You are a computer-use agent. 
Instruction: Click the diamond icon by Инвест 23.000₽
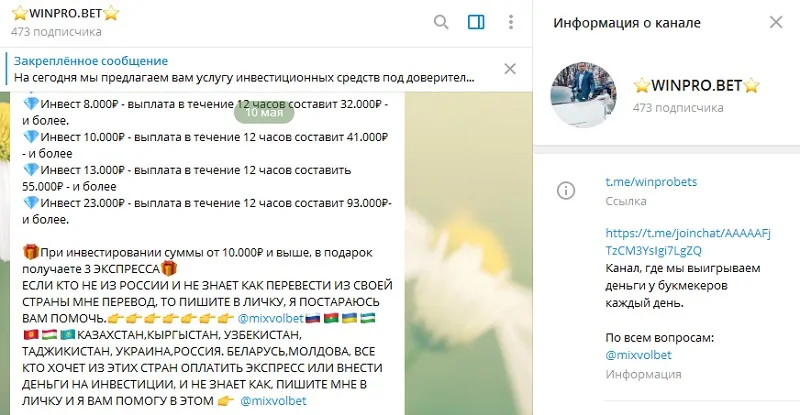click(31, 203)
